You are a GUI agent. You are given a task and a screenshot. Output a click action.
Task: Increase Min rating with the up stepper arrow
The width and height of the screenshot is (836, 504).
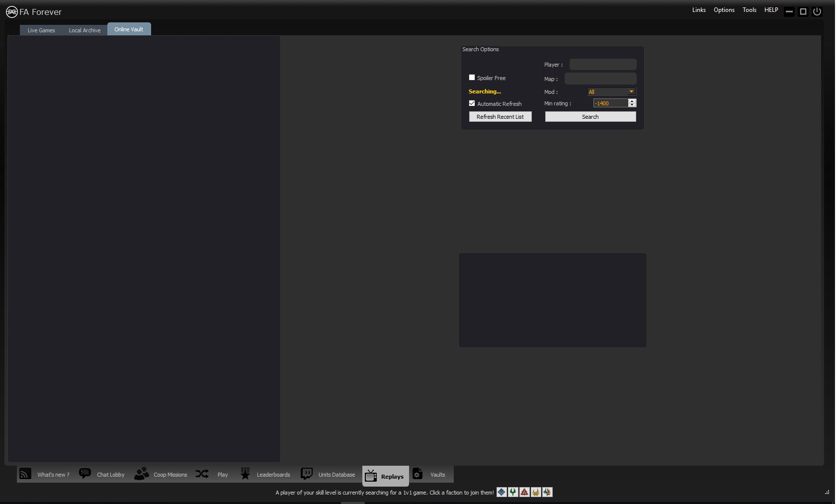(x=632, y=101)
